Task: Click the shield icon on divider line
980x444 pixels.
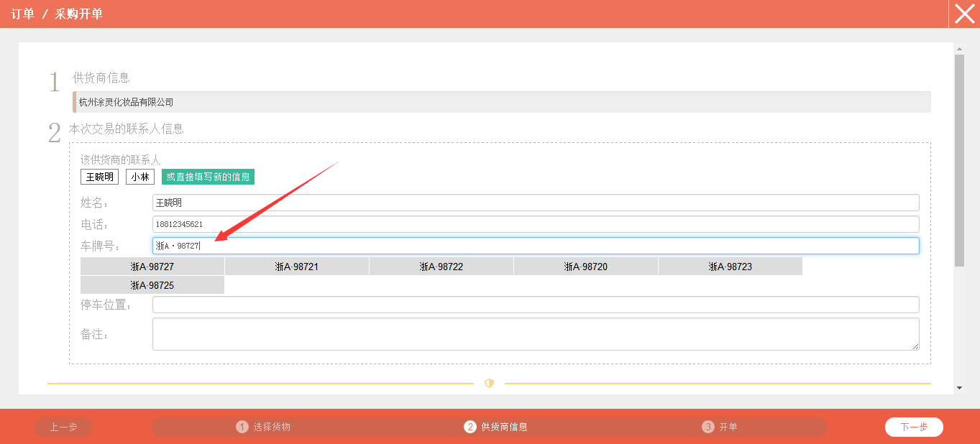Action: 489,384
